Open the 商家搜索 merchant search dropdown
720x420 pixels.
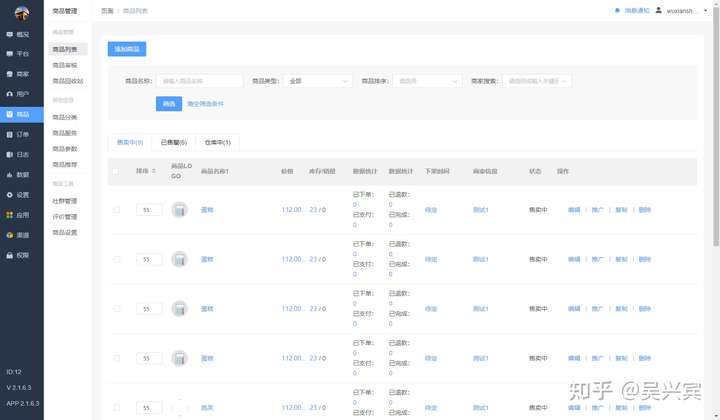pos(537,81)
